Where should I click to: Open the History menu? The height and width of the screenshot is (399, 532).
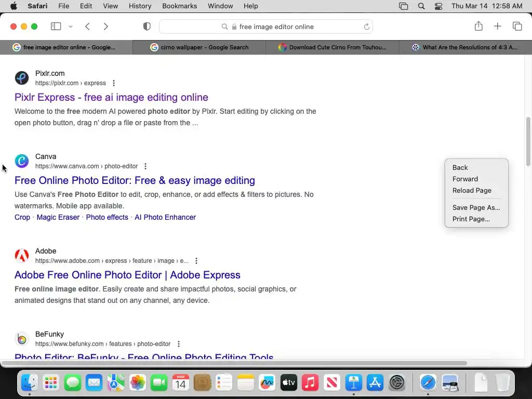[x=140, y=6]
